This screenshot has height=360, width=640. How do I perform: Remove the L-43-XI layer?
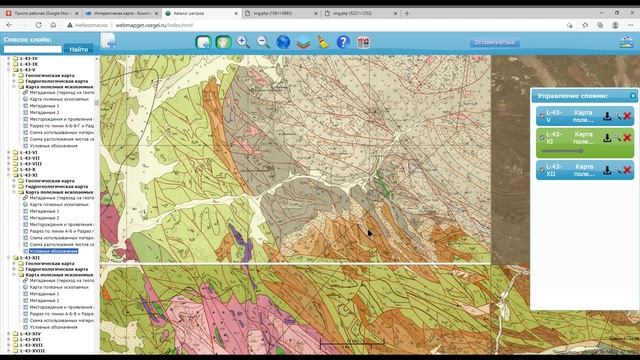pyautogui.click(x=627, y=138)
